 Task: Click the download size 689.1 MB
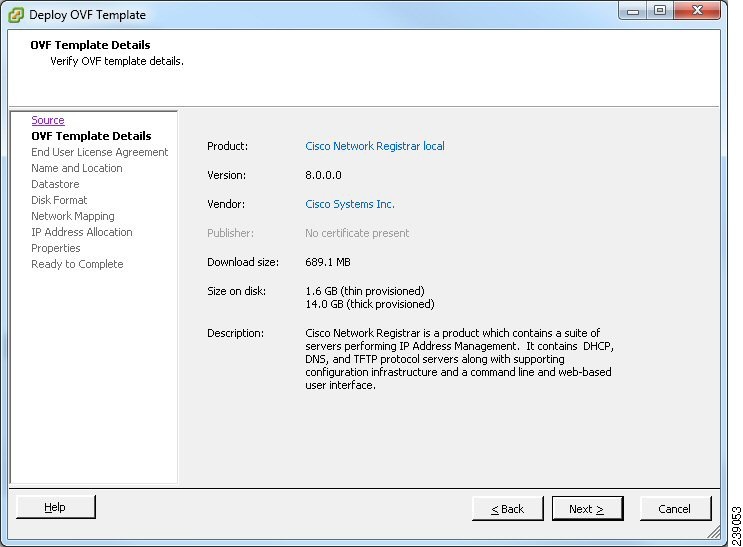pos(328,262)
